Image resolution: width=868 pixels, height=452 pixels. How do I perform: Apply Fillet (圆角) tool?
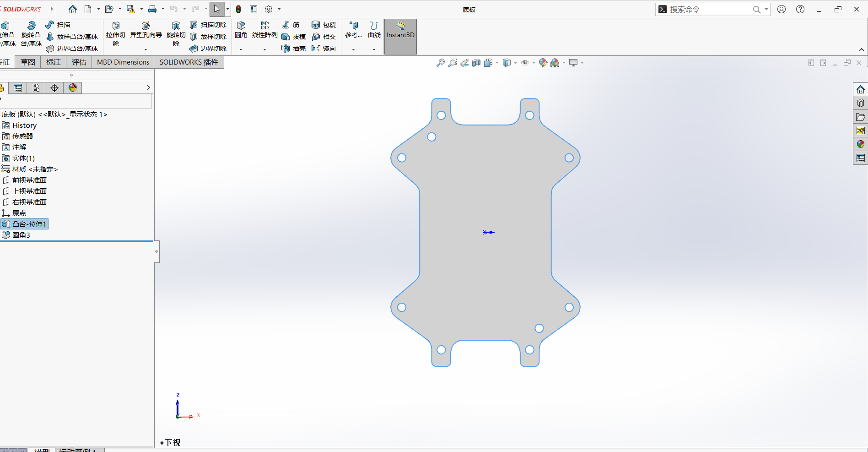click(x=241, y=30)
